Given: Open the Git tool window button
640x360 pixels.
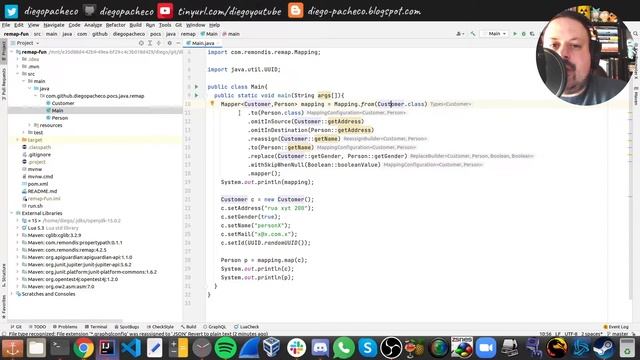Looking at the screenshot, I should pyautogui.click(x=16, y=327).
